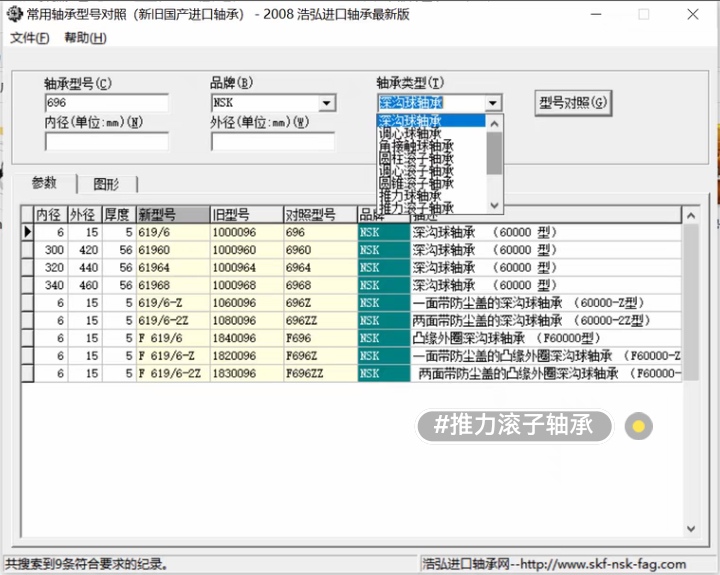Open the 帮助(H) menu
720x575 pixels.
pos(85,38)
